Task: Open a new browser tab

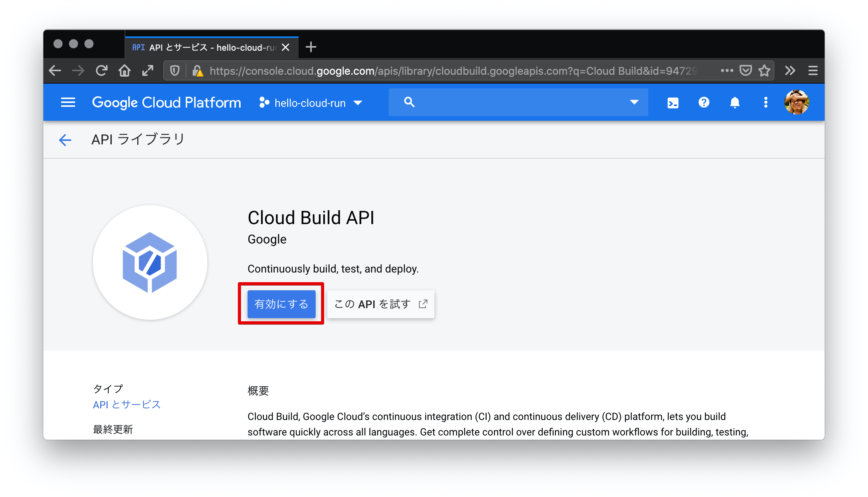Action: [311, 47]
